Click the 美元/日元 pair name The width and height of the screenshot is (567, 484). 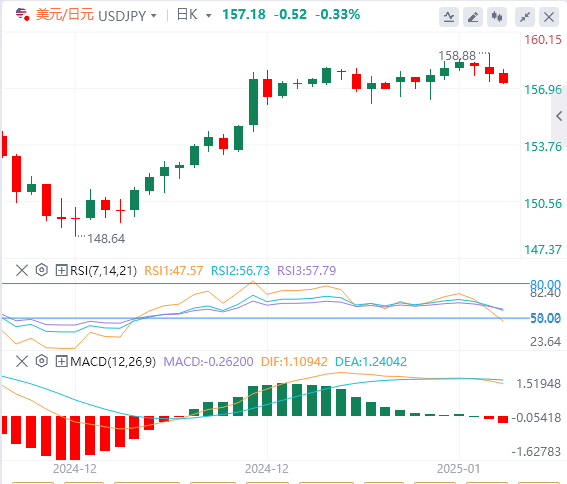[65, 15]
